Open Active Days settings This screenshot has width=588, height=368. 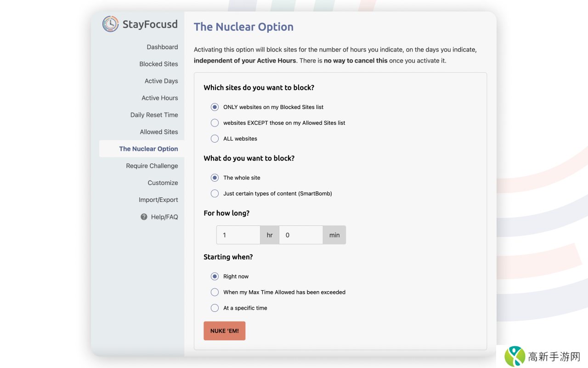[x=161, y=81]
